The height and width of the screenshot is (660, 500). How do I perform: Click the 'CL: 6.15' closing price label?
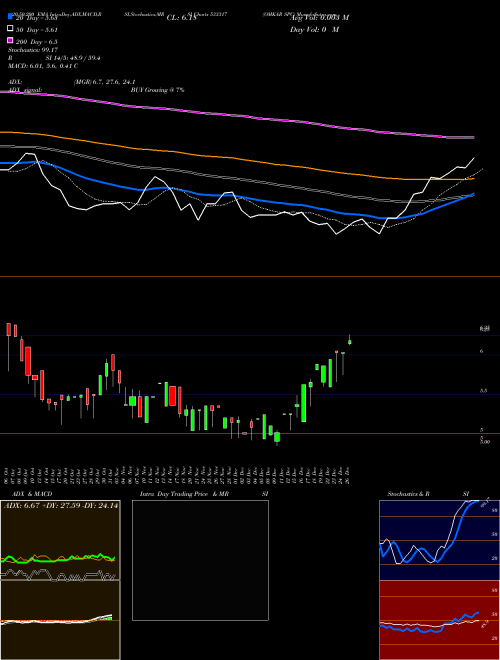click(x=181, y=18)
